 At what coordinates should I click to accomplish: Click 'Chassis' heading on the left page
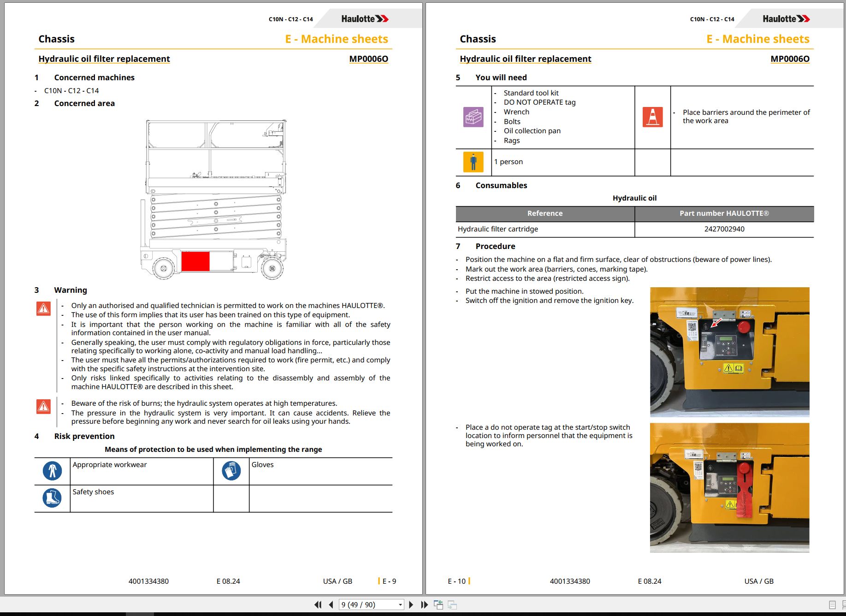(x=56, y=39)
